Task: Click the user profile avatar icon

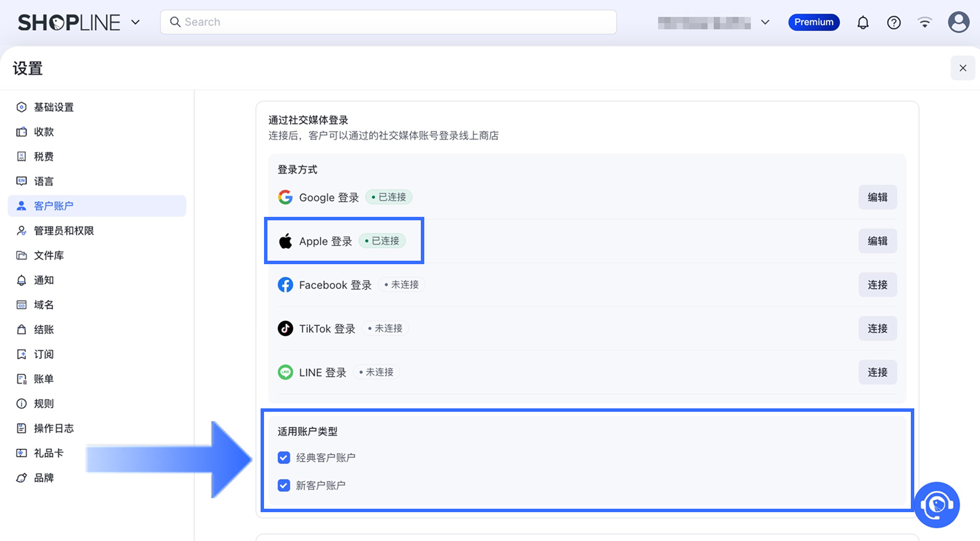Action: 958,22
